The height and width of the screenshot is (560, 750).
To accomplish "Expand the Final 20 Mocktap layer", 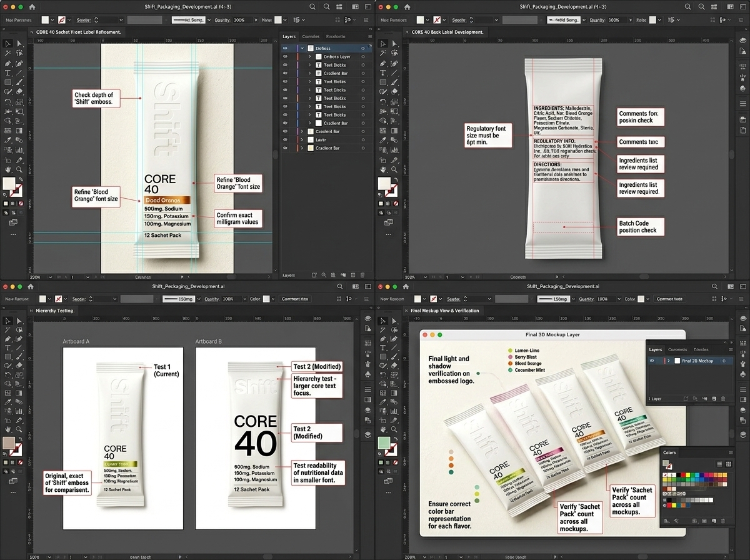I will tap(669, 361).
